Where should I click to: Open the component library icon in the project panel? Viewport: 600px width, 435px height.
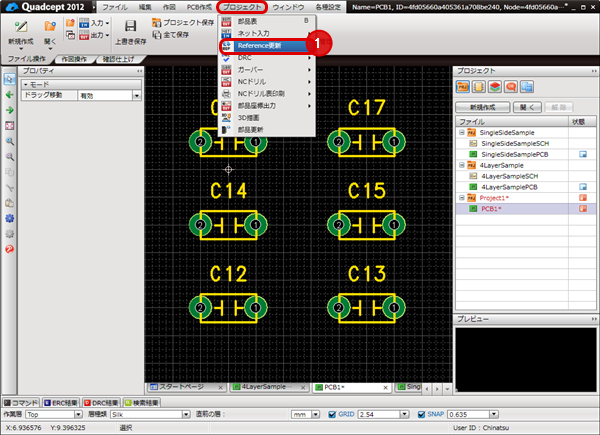tap(479, 87)
